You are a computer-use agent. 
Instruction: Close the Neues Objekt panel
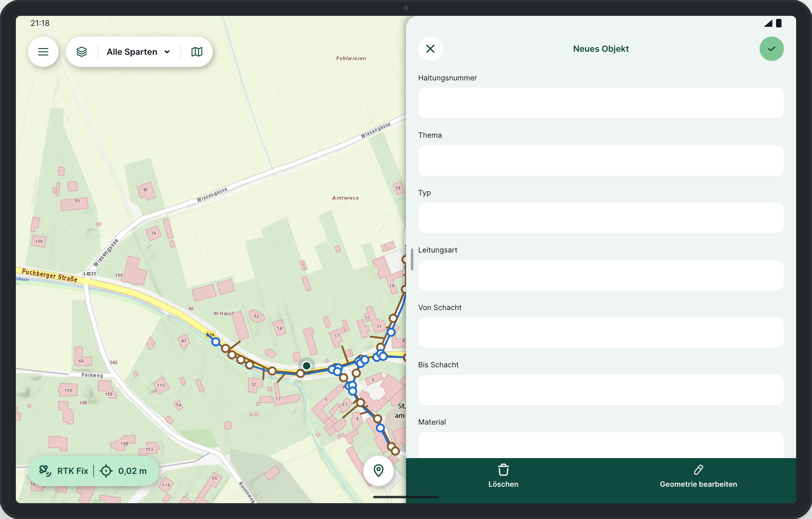430,49
